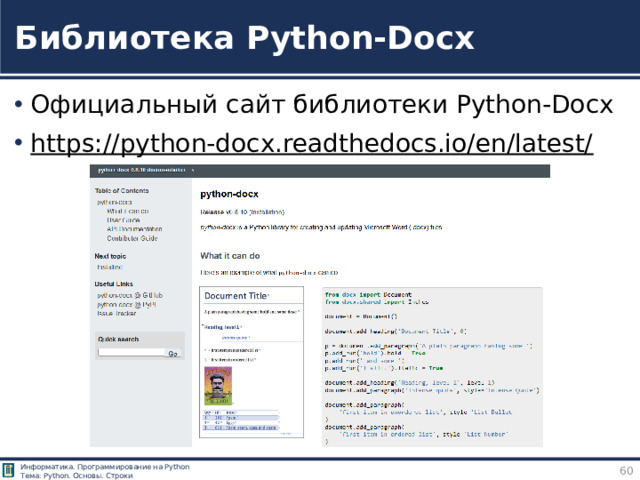640x480 pixels.
Task: Open the python-docx @ GitHub link
Action: (129, 295)
